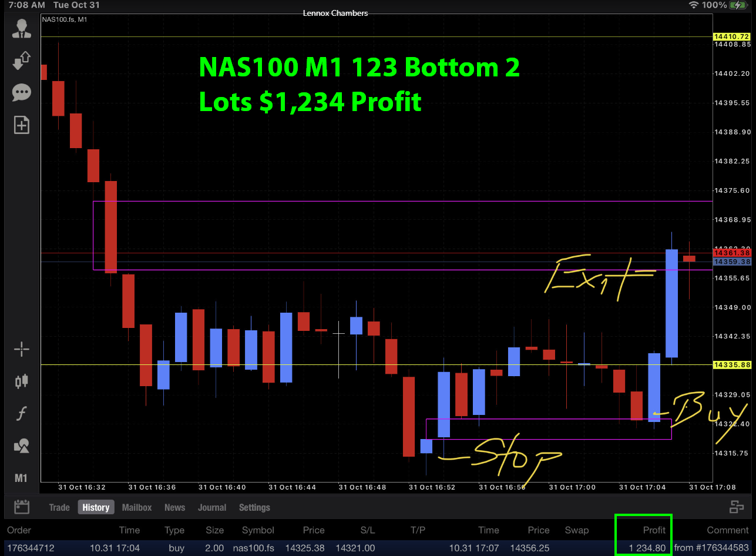Open the Mailbox tab
Viewport: 756px width, 556px height.
pyautogui.click(x=137, y=507)
